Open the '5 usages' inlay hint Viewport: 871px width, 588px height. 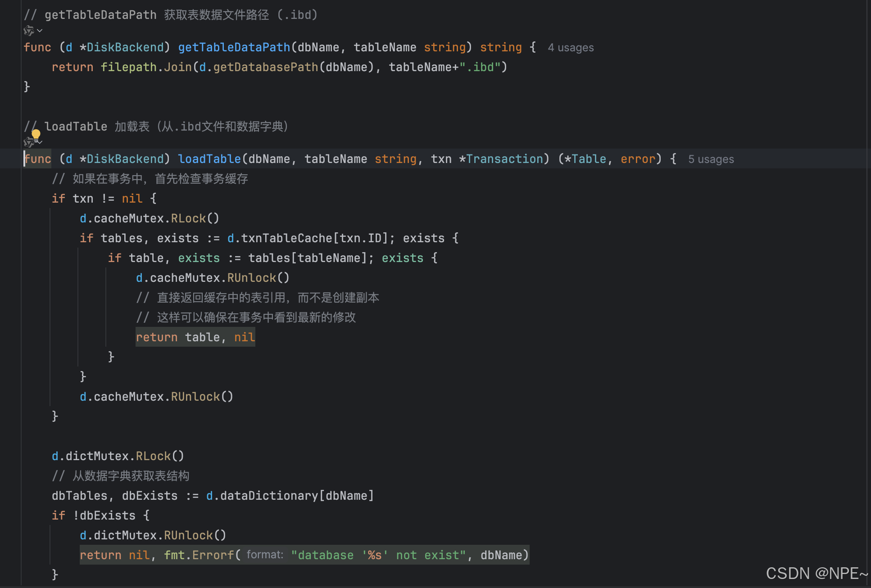(711, 159)
